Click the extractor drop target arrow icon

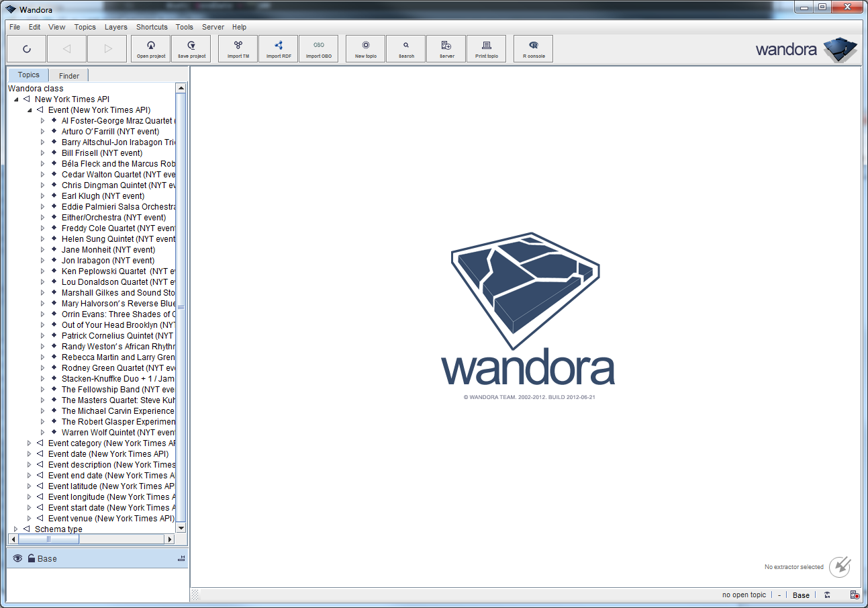(x=839, y=566)
